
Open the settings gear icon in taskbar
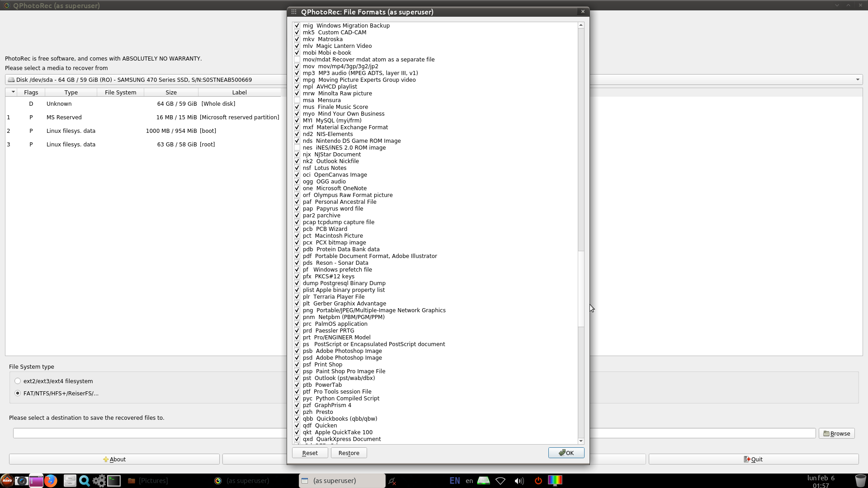click(99, 481)
